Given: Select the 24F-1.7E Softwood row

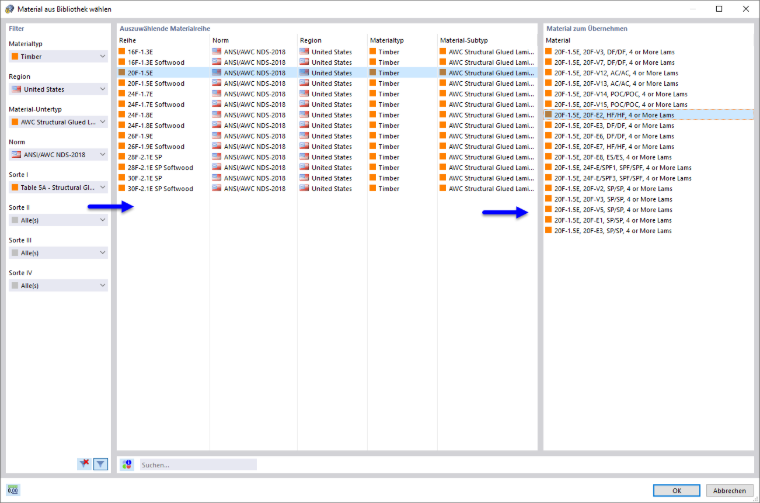Looking at the screenshot, I should click(x=328, y=104).
